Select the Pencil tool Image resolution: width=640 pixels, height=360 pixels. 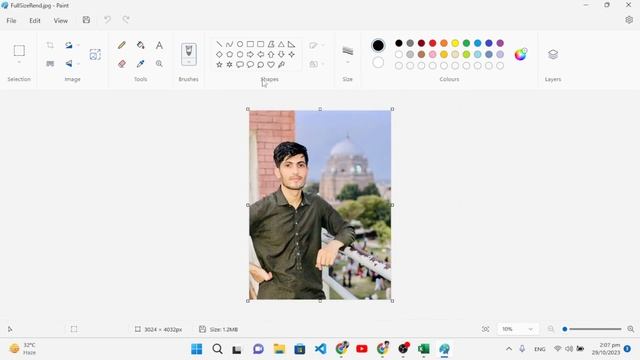coord(122,45)
